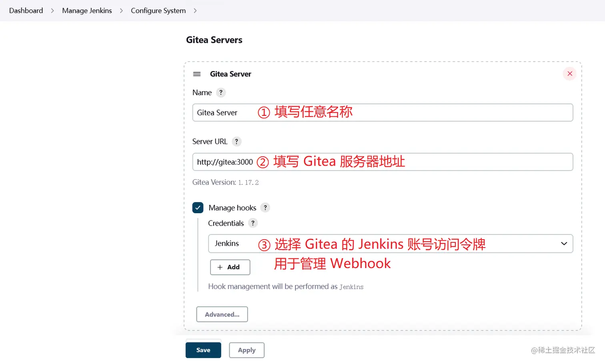Click the Configure System breadcrumb

[158, 10]
